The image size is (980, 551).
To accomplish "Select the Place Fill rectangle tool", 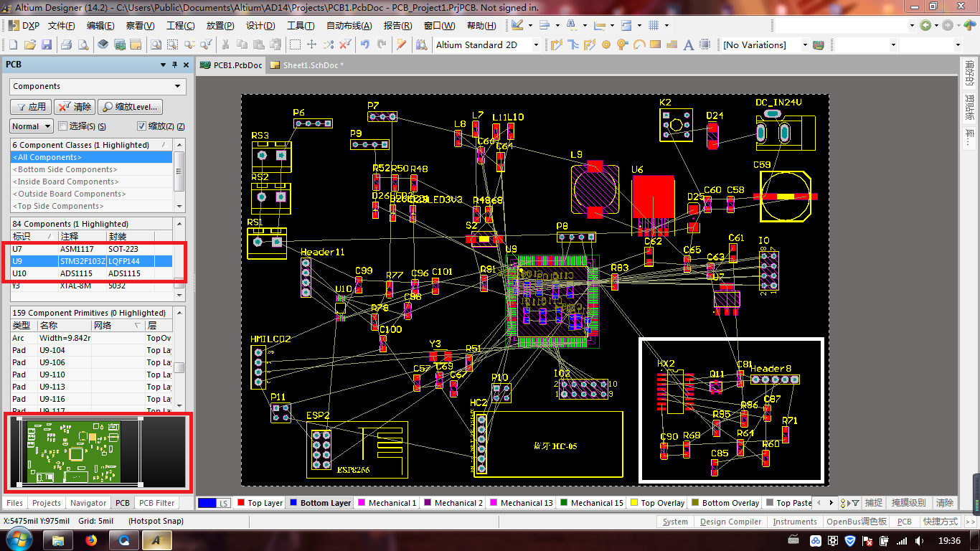I will [654, 44].
